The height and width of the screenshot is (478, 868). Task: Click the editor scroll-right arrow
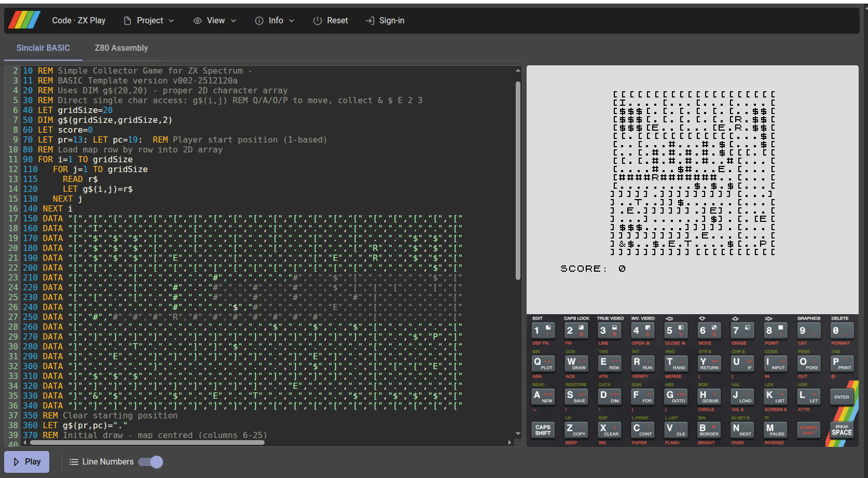click(510, 443)
